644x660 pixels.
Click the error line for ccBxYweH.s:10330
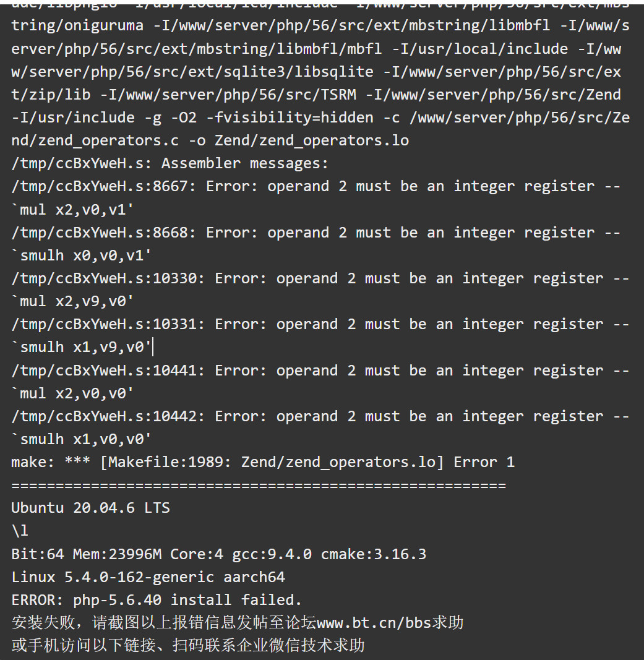click(x=320, y=278)
